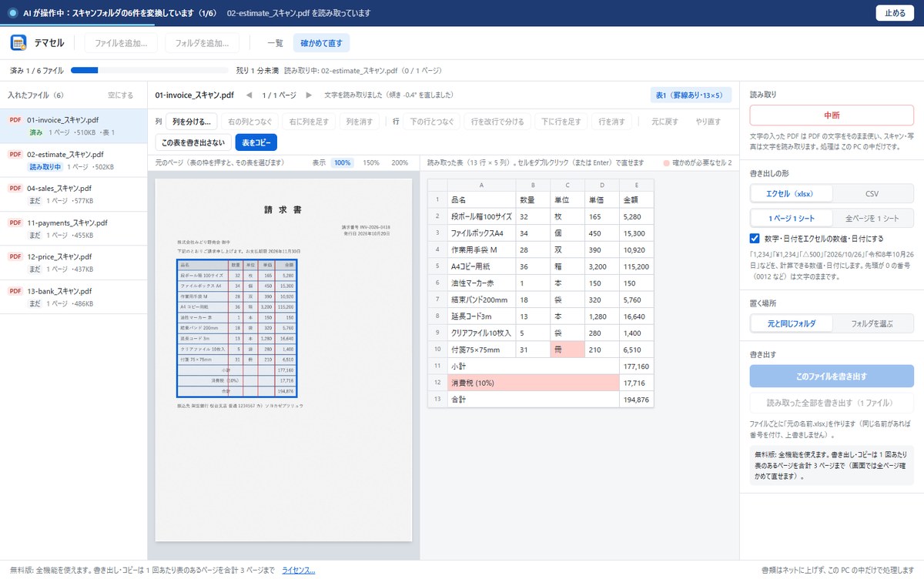Open 11-payments_スキャン.pdf in file list
924x579 pixels.
coord(73,229)
